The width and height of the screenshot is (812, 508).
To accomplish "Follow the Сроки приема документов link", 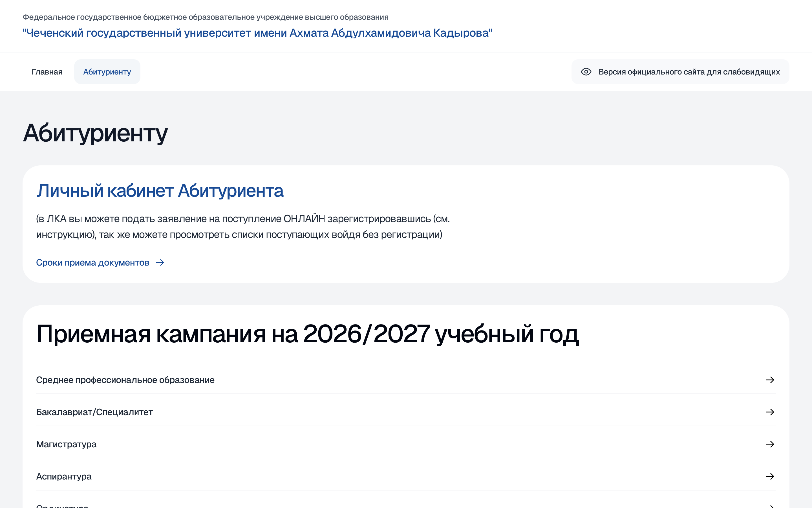I will point(100,262).
